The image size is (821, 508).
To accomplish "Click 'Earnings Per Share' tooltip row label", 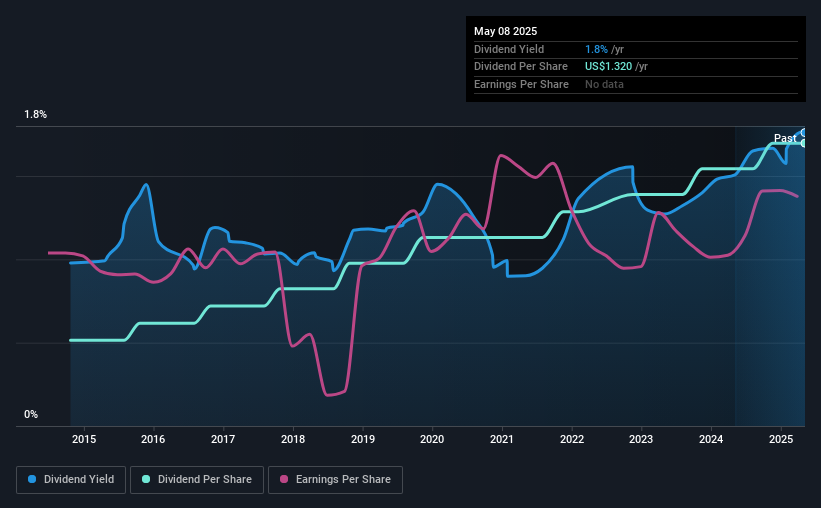I will click(x=521, y=84).
